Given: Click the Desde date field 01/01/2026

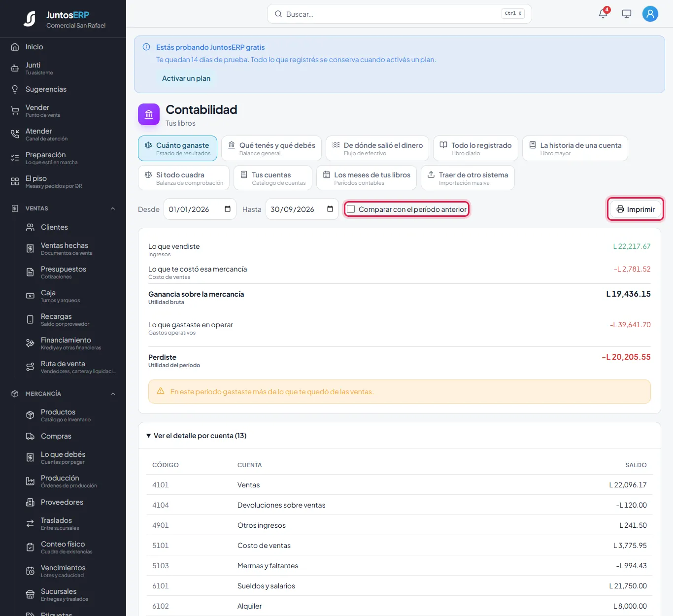Looking at the screenshot, I should [200, 209].
